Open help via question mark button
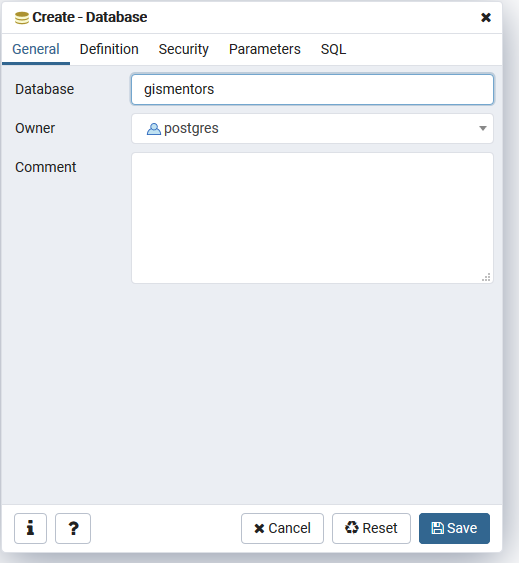This screenshot has width=519, height=563. click(73, 528)
